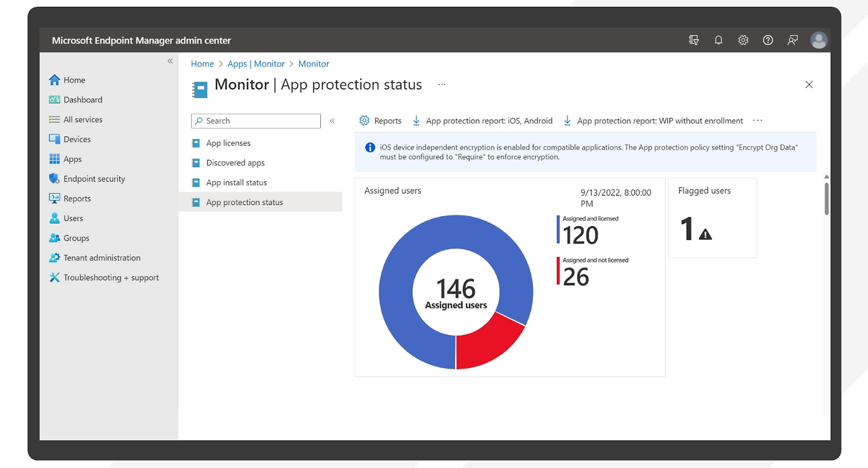Click the Apps grid icon in sidebar
Screen dimensions: 868x468
pos(54,159)
